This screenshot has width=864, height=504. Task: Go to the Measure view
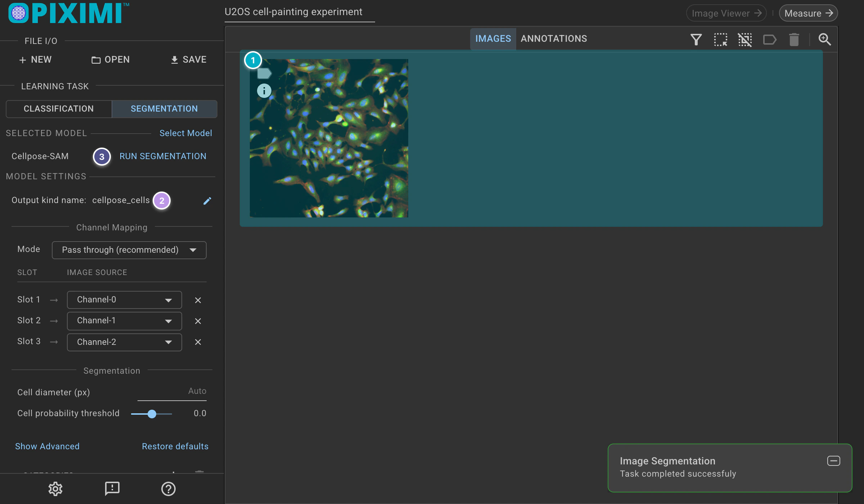click(x=809, y=13)
